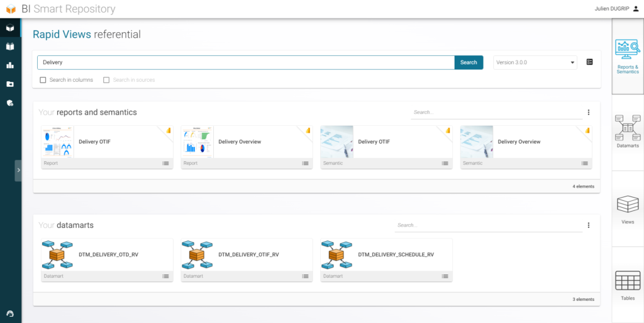Click the Rapid Views referential heading
The height and width of the screenshot is (323, 644).
87,35
